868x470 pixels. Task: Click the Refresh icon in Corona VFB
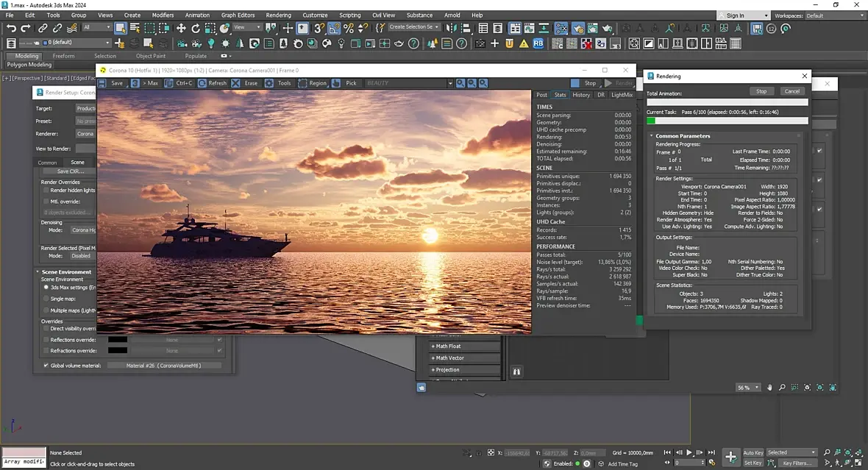coord(202,83)
